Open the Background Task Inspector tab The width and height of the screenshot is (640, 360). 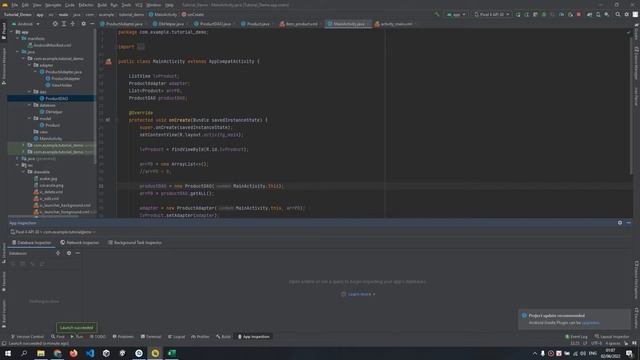135,242
